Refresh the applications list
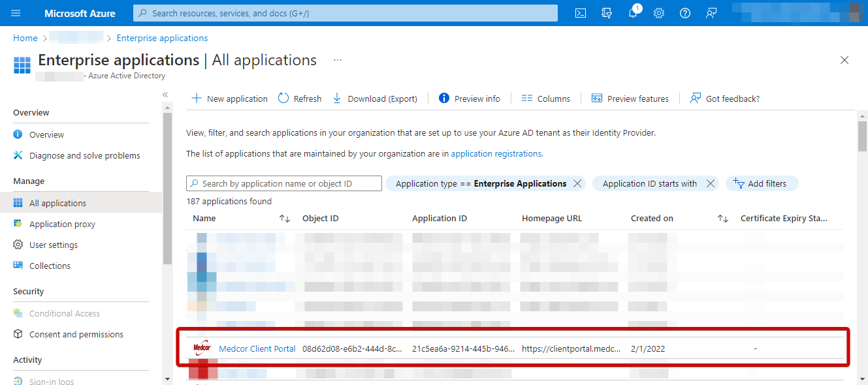 300,99
